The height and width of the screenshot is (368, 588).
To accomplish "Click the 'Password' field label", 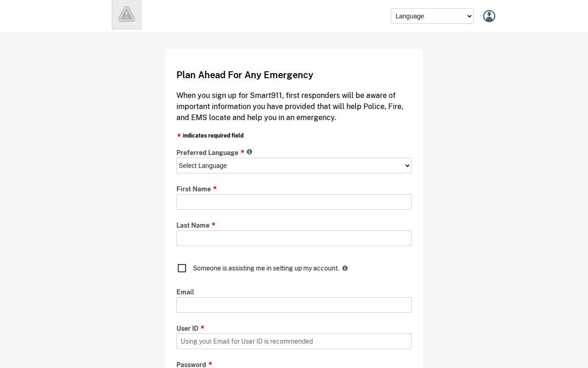I will pyautogui.click(x=191, y=364).
